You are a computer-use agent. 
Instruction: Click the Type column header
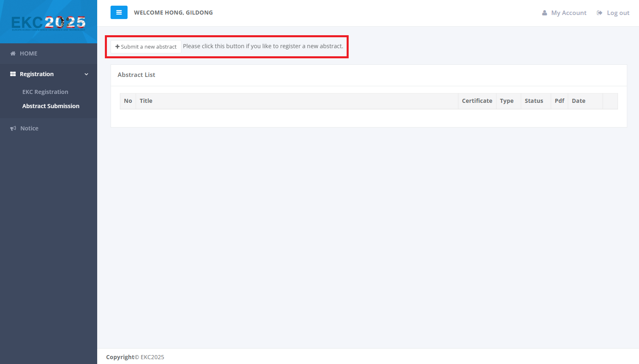tap(507, 101)
